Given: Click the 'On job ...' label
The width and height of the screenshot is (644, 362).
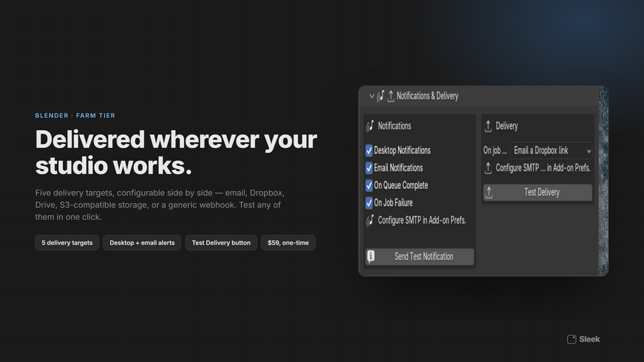Looking at the screenshot, I should 495,151.
